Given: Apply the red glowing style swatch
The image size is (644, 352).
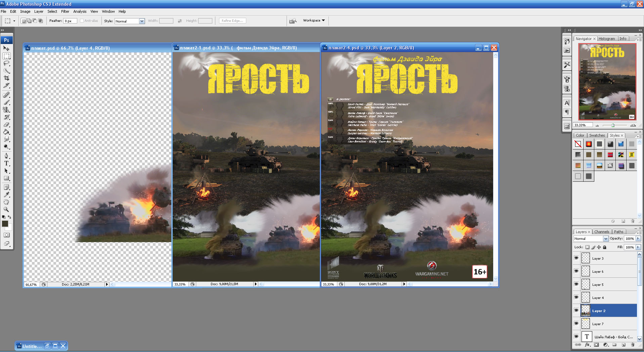Looking at the screenshot, I should [x=589, y=144].
